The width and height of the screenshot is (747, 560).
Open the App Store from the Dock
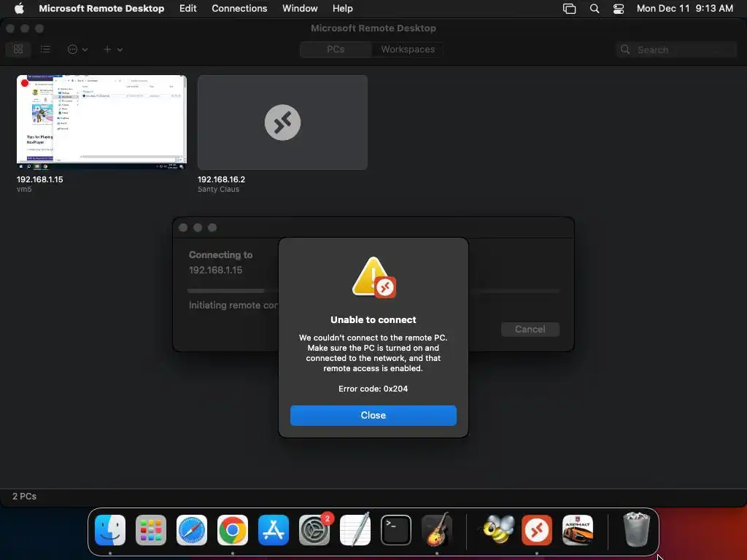click(x=274, y=530)
